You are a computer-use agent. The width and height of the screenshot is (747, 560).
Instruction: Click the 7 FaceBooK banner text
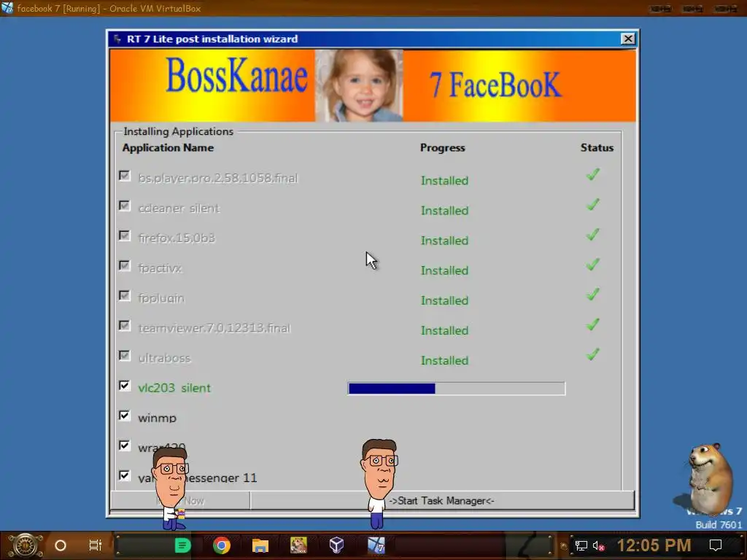[495, 85]
